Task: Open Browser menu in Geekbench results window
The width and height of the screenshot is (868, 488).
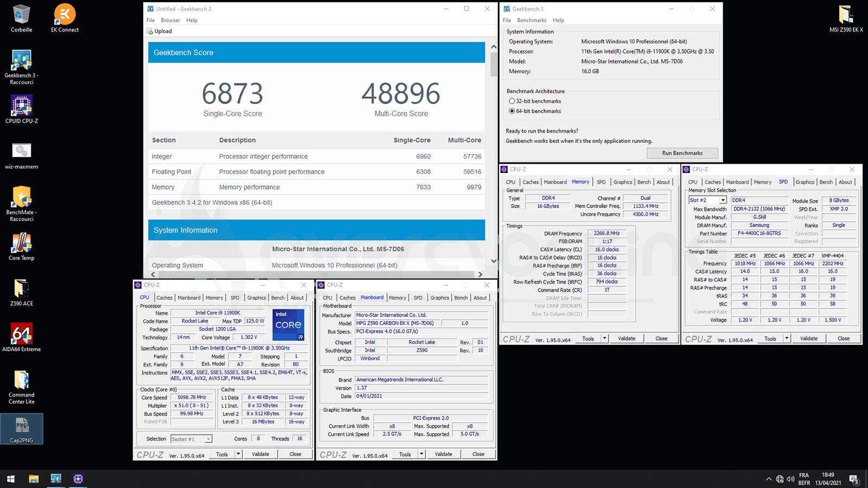Action: point(170,20)
